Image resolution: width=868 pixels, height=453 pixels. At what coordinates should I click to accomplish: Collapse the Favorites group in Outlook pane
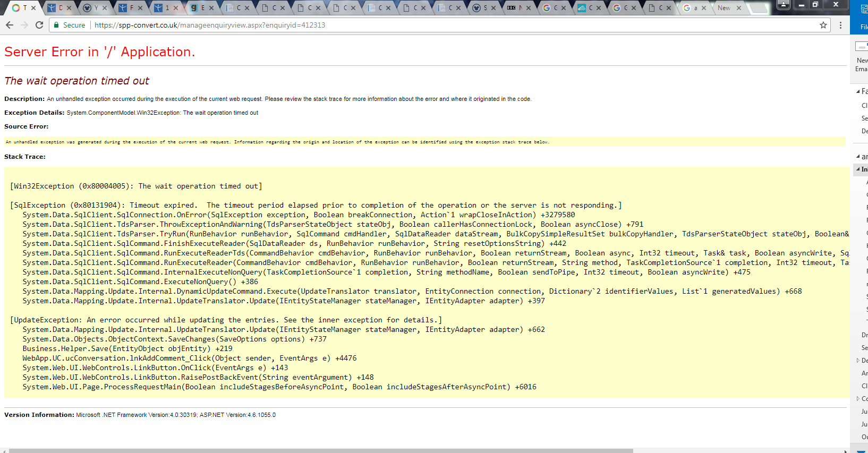tap(858, 92)
